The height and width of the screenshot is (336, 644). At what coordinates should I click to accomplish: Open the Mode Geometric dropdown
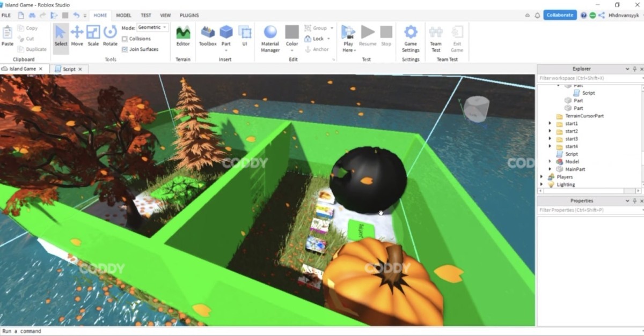coord(152,27)
